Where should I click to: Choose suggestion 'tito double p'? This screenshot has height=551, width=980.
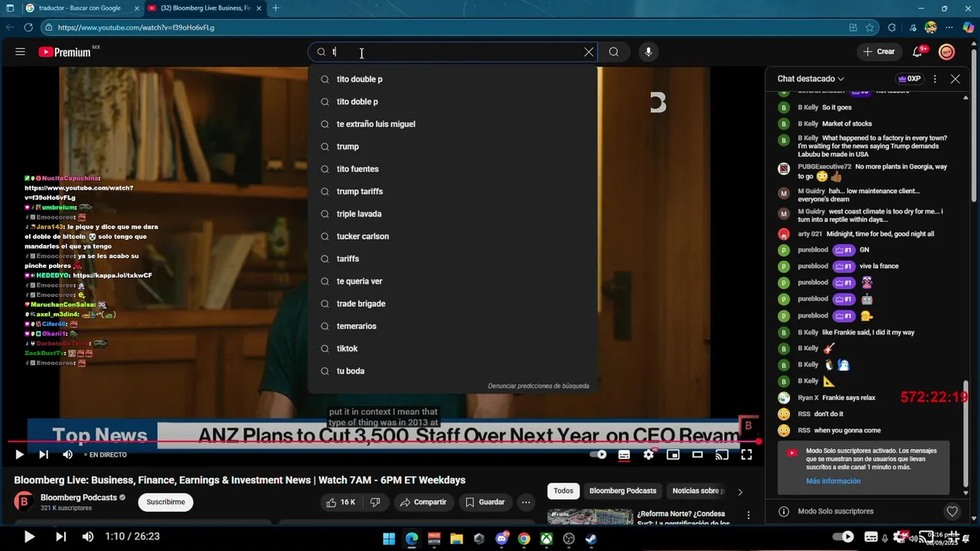pyautogui.click(x=452, y=79)
